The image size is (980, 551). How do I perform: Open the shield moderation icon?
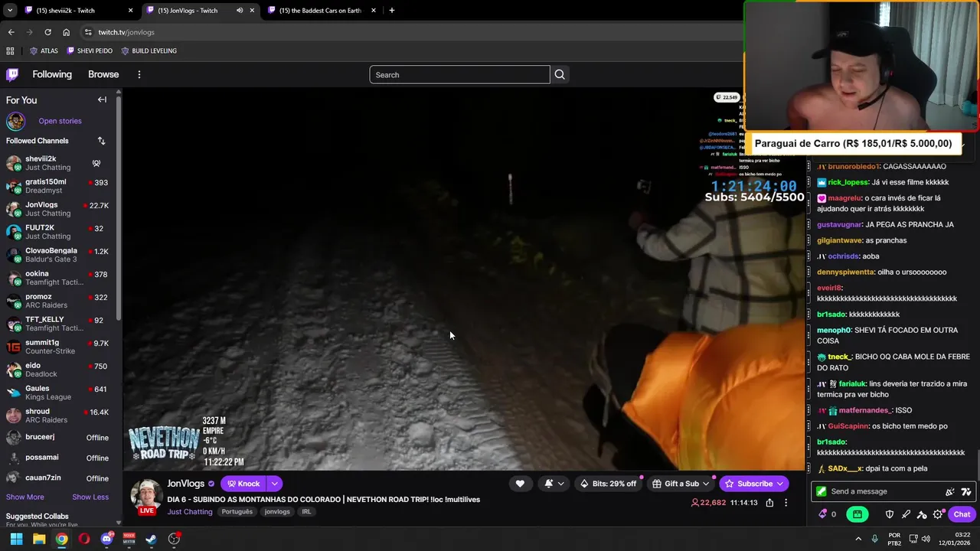coord(890,514)
